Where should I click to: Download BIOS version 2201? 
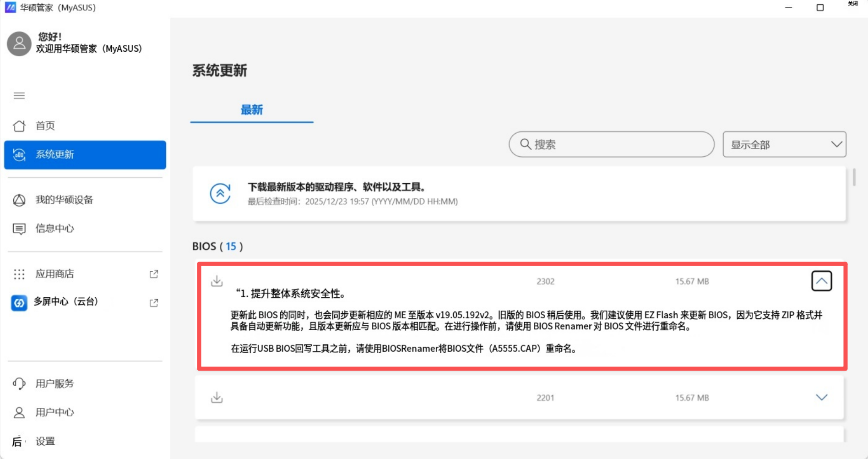click(x=217, y=397)
